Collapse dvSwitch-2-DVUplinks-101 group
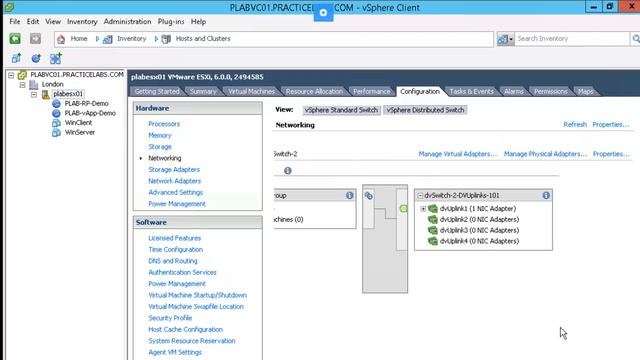The height and width of the screenshot is (360, 640). click(420, 196)
